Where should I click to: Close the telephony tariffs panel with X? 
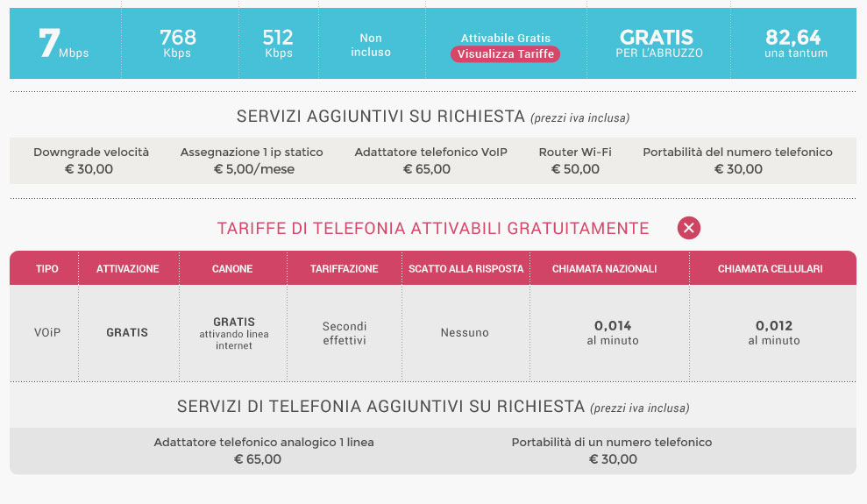click(688, 228)
